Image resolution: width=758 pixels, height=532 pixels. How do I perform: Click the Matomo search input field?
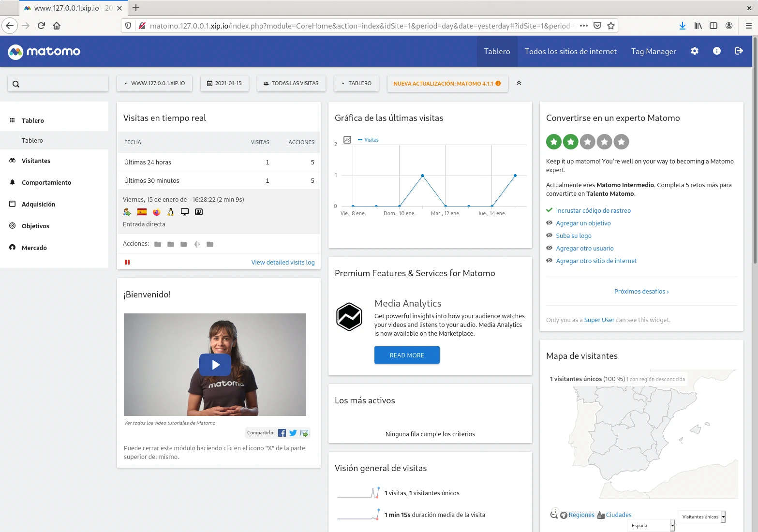tap(58, 84)
